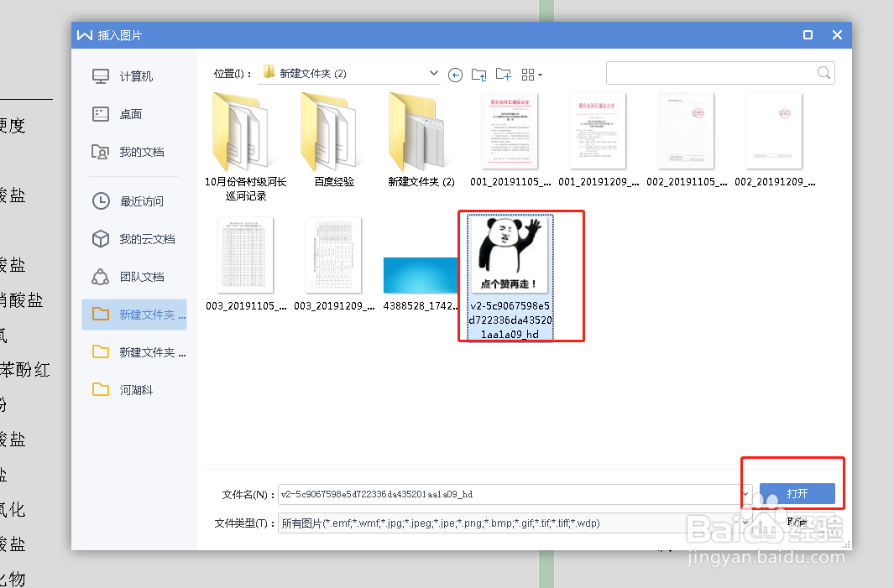
Task: Open 新建文件夹 (2) folder in file list
Action: (x=421, y=140)
